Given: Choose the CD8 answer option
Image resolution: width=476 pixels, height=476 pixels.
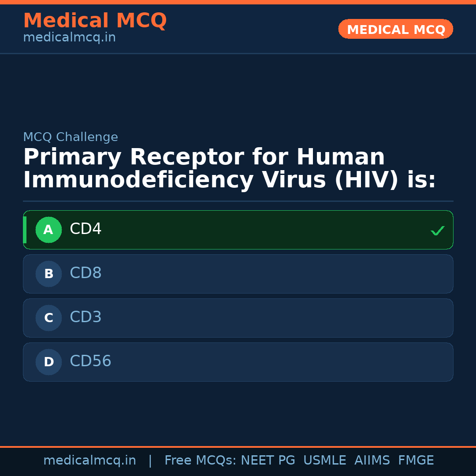Looking at the screenshot, I should coord(238,274).
